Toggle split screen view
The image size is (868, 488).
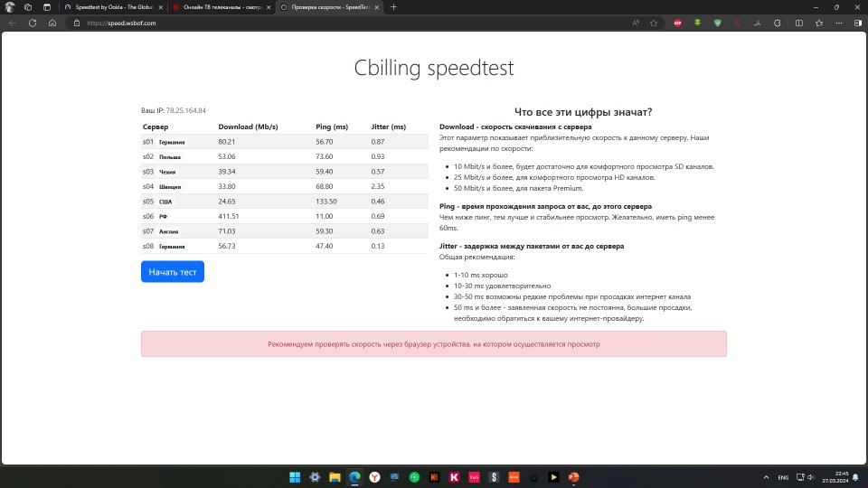pyautogui.click(x=798, y=23)
